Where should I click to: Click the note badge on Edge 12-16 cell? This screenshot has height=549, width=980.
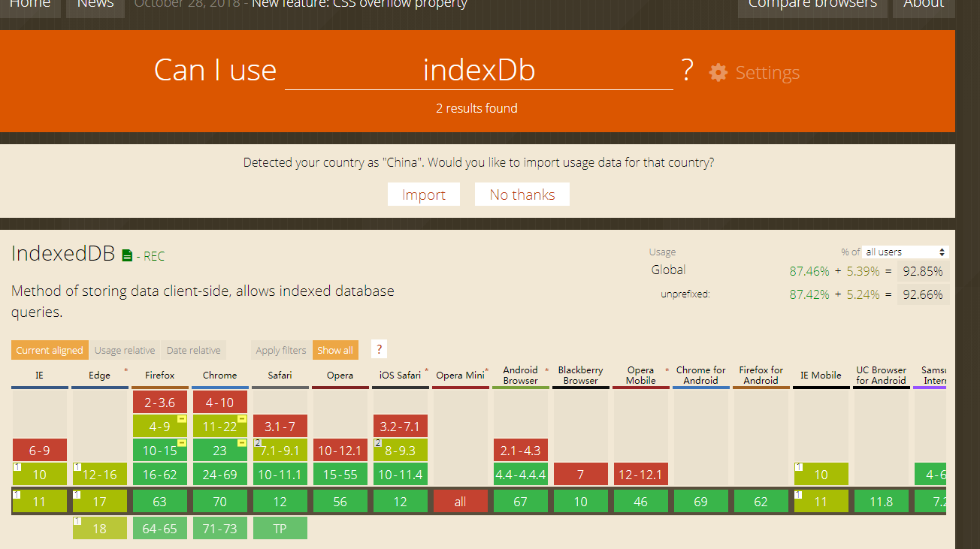[78, 467]
